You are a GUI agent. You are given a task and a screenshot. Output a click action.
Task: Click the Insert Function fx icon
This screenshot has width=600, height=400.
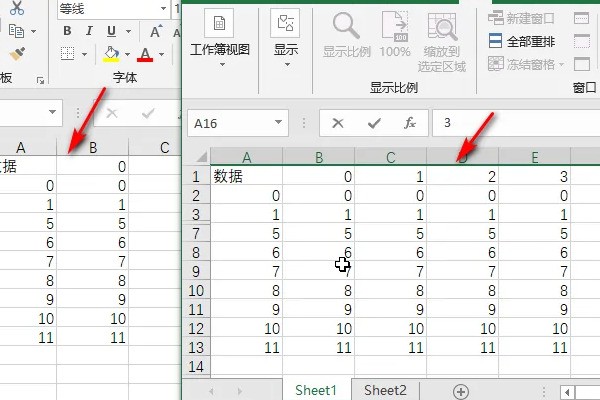[409, 123]
